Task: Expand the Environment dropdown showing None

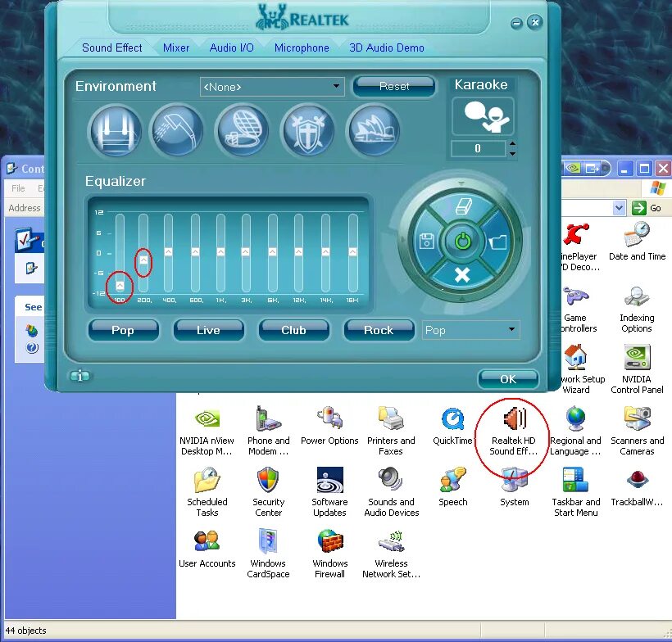Action: pyautogui.click(x=272, y=87)
